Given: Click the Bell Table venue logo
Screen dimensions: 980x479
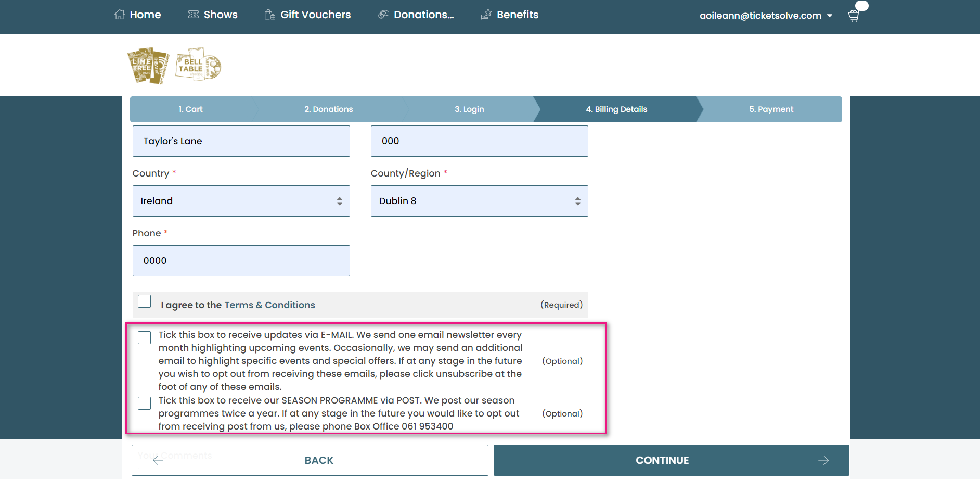Looking at the screenshot, I should (198, 65).
